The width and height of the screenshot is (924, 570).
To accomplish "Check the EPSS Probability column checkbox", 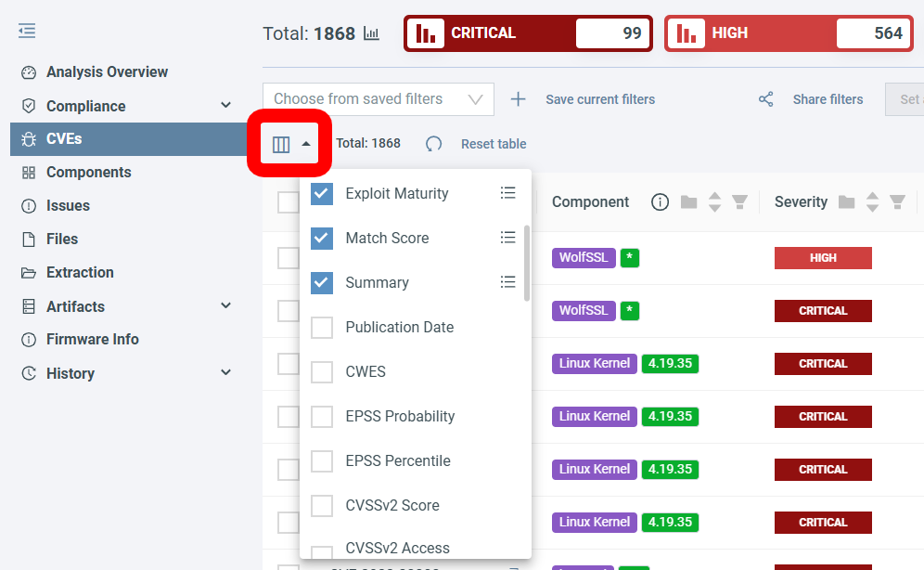I will [x=322, y=417].
